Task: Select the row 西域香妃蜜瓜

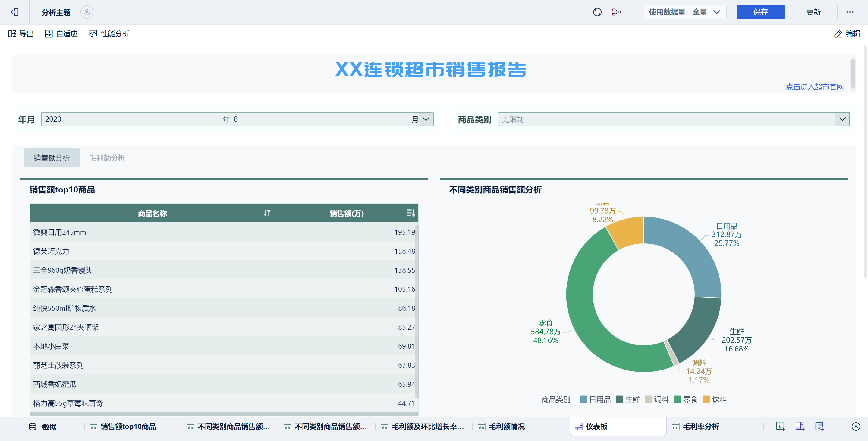Action: (x=224, y=384)
